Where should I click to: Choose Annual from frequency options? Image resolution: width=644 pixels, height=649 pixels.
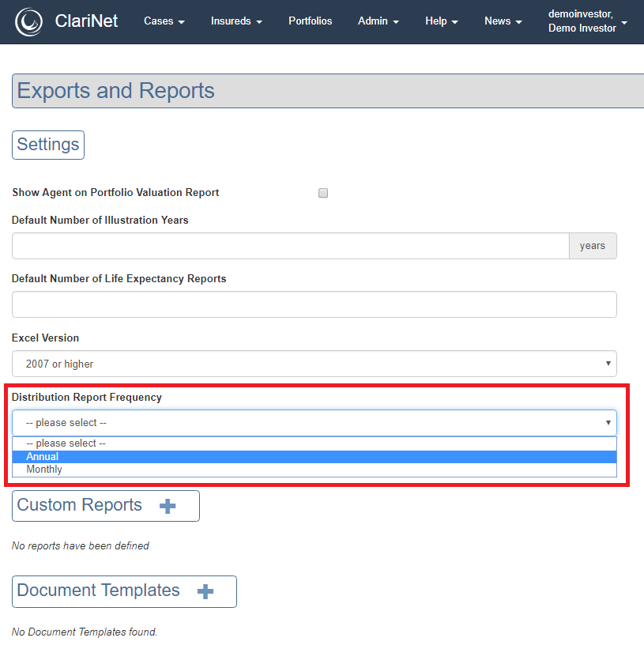pyautogui.click(x=314, y=457)
